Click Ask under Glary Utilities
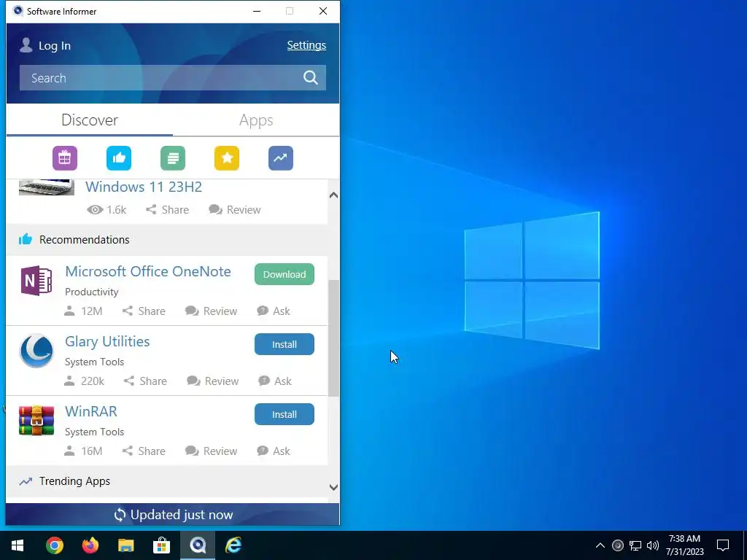Screen dimensions: 747x560 click(x=275, y=381)
